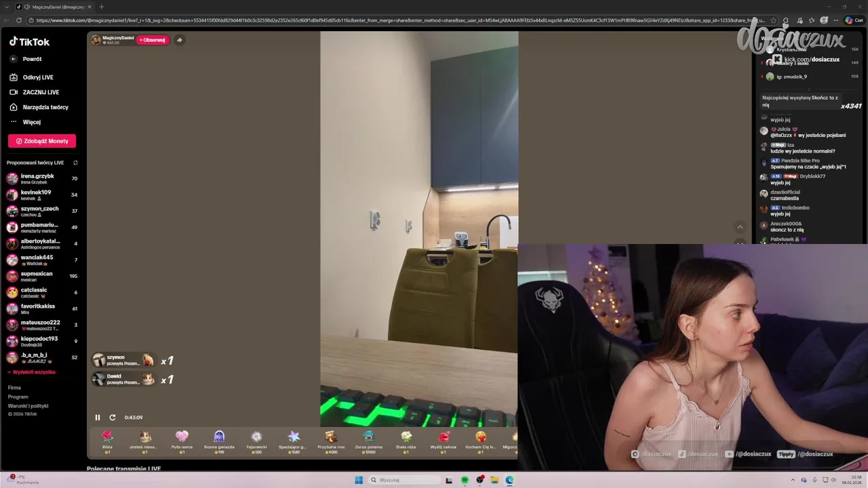Open Narzędzia twórcy menu item

click(x=39, y=107)
